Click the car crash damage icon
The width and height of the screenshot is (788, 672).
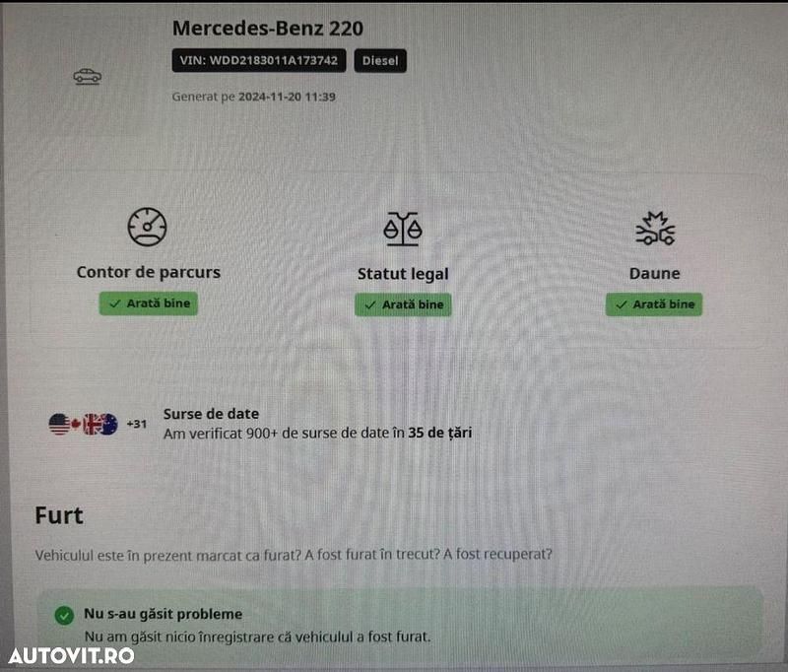(655, 229)
